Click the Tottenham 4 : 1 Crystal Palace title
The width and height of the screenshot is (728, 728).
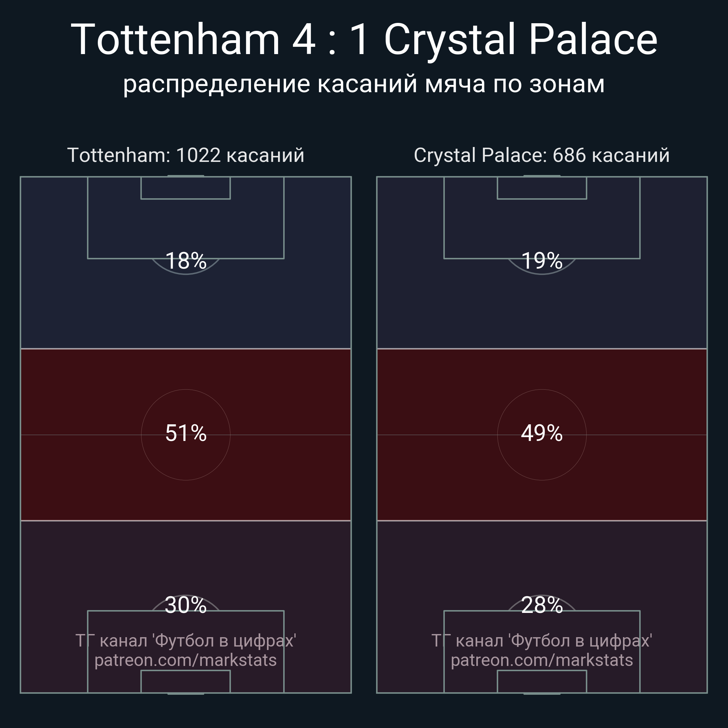pos(364,40)
